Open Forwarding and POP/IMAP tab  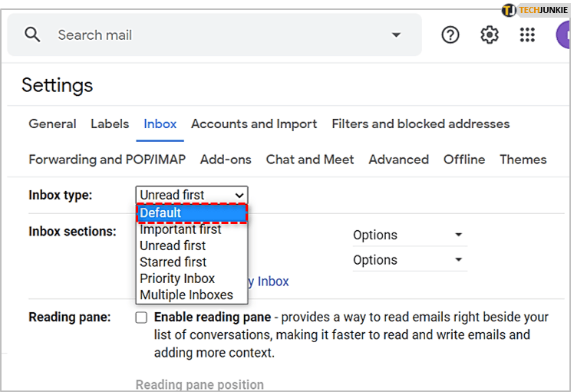[107, 160]
